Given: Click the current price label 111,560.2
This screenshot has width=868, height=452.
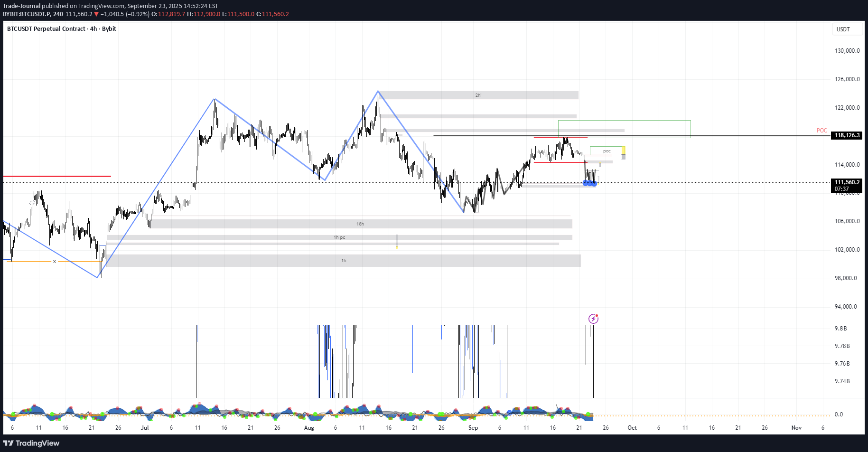Looking at the screenshot, I should pyautogui.click(x=847, y=182).
